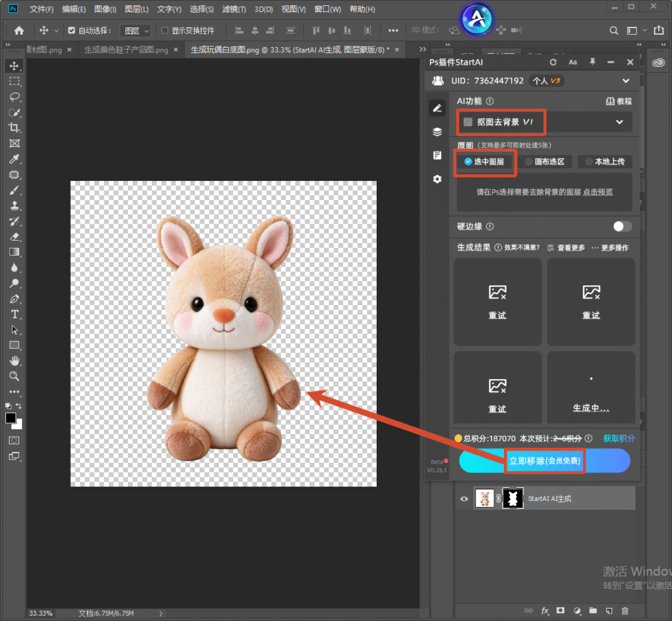This screenshot has height=621, width=672.
Task: Click 查看更多 in the results header
Action: [566, 247]
